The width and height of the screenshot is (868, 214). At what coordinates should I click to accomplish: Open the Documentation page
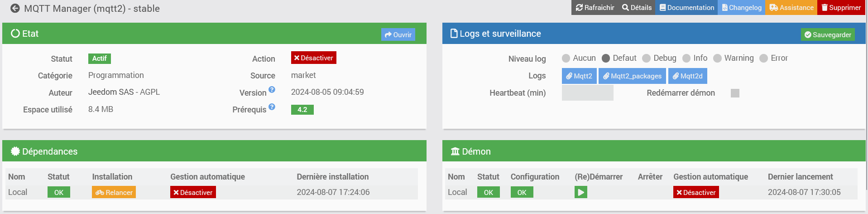tap(686, 8)
